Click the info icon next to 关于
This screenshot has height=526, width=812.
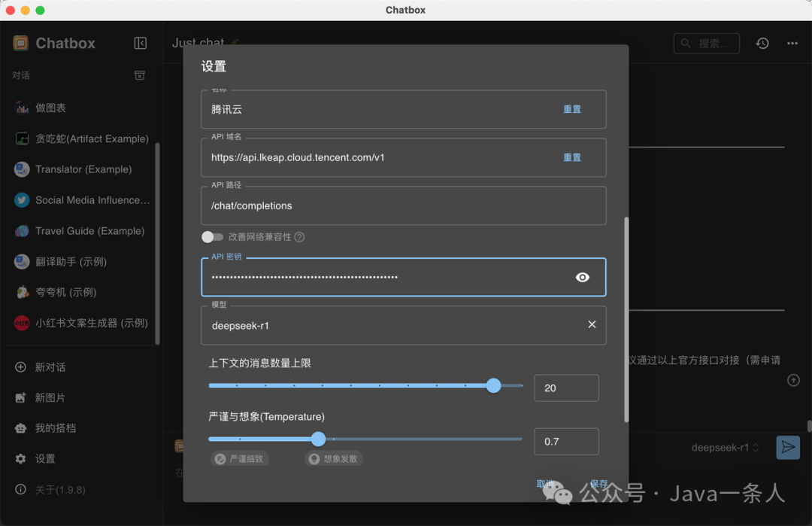tap(21, 490)
